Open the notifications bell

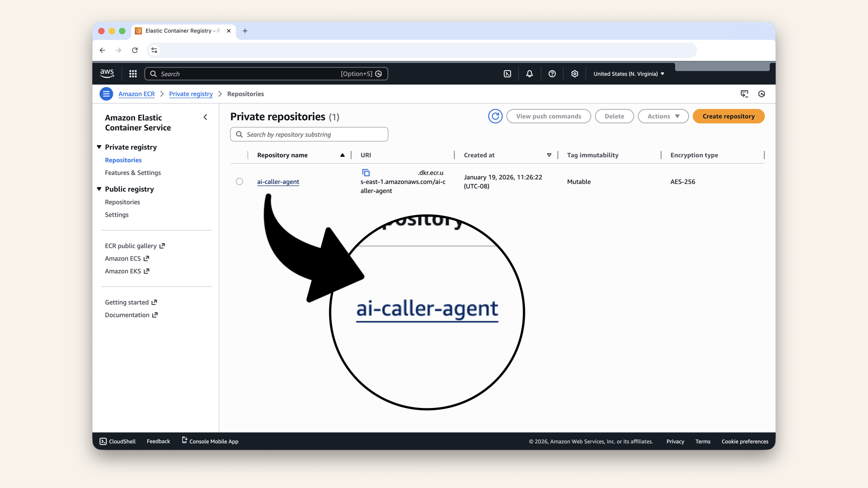[529, 73]
